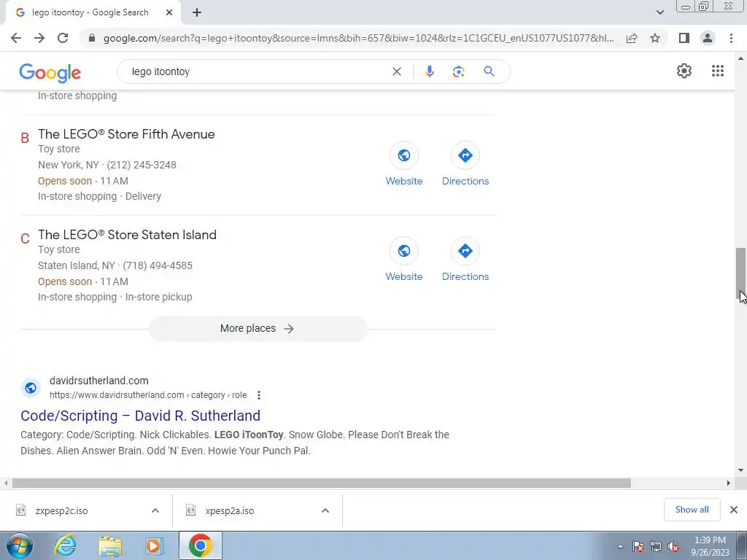Click the horizontal scrollbar thumb
This screenshot has height=560, width=747.
322,483
